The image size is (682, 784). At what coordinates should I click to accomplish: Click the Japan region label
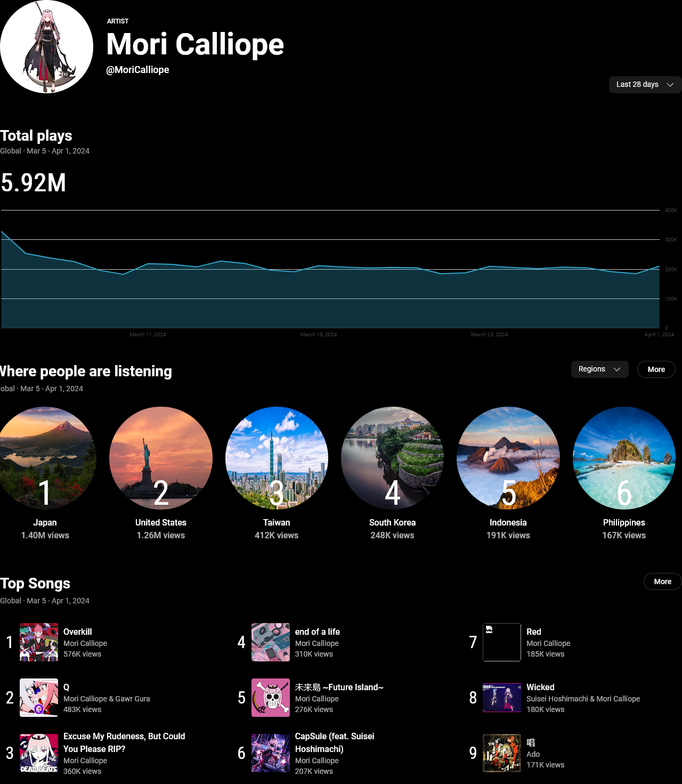pyautogui.click(x=45, y=522)
